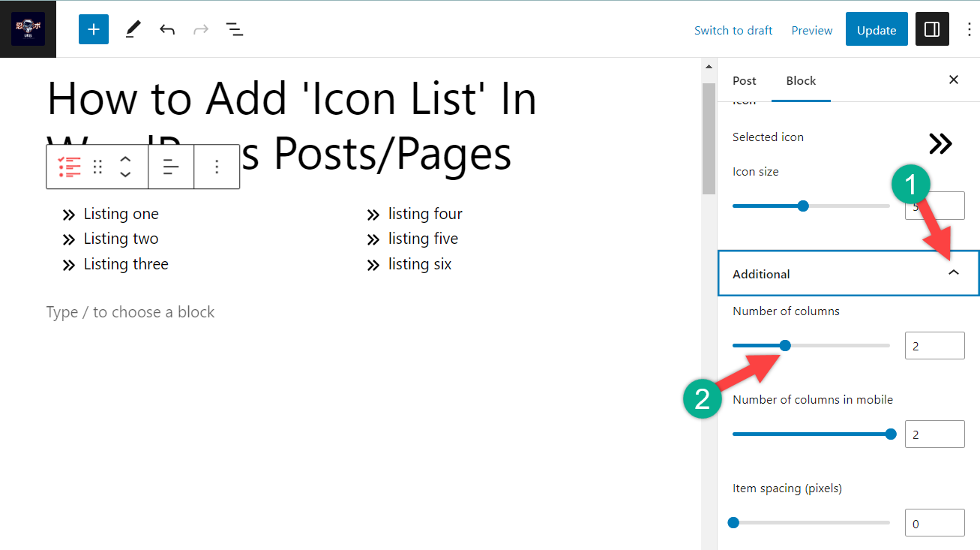Click the 'Number of columns in mobile' label
980x550 pixels.
813,399
